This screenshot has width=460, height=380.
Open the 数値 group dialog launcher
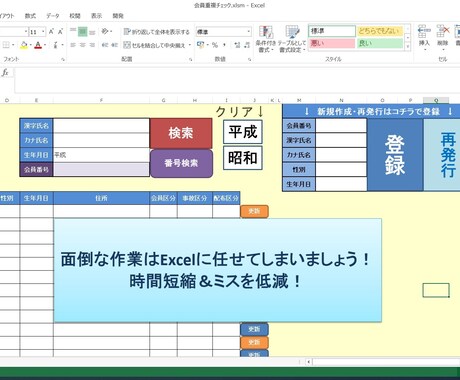[x=249, y=59]
